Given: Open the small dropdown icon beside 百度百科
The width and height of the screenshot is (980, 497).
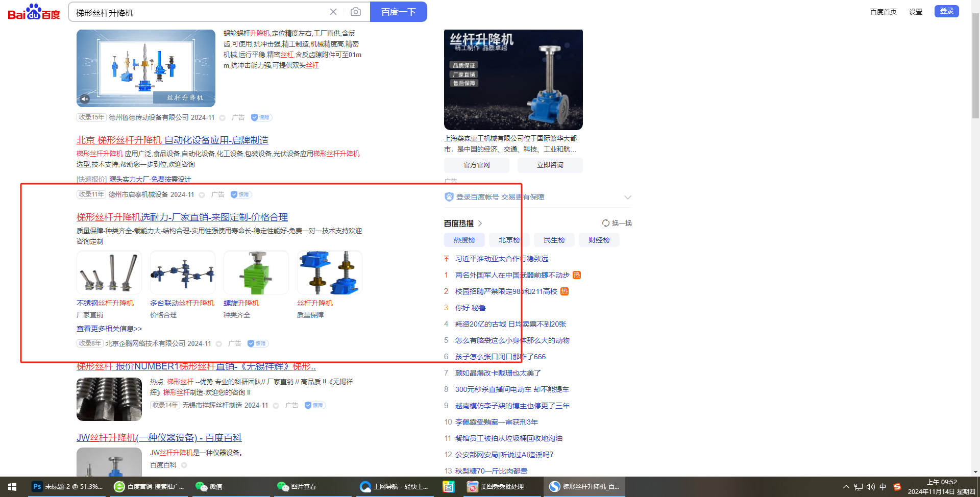Looking at the screenshot, I should [184, 465].
